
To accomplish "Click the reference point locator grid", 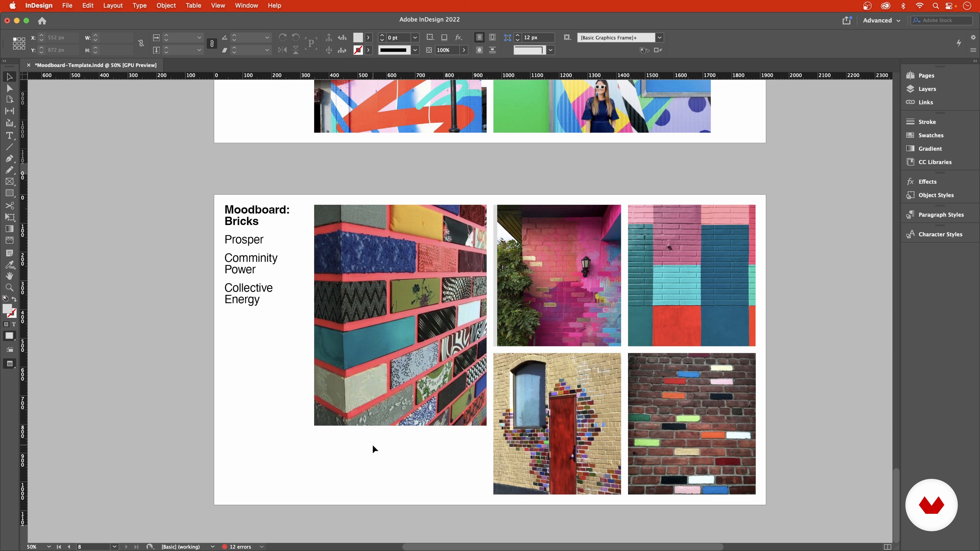I will pos(19,43).
